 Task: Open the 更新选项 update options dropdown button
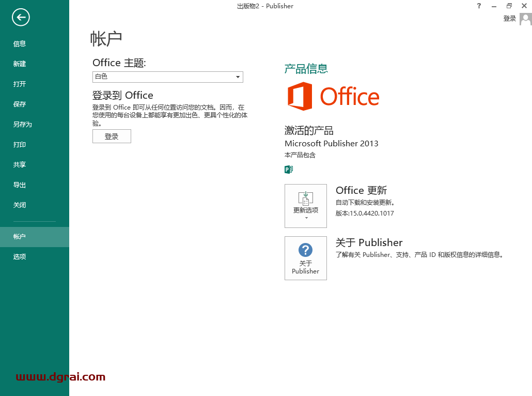click(x=306, y=206)
